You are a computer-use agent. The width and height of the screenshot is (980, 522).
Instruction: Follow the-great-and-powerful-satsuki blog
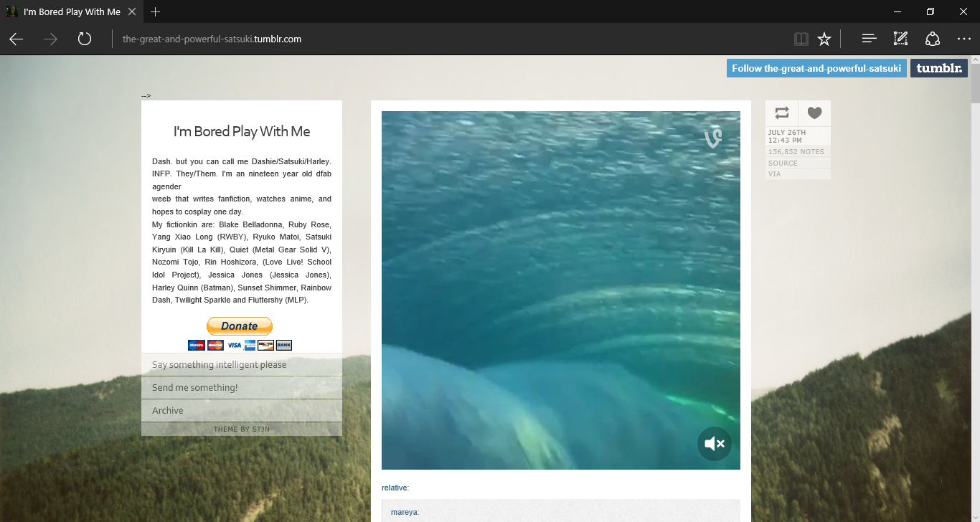pyautogui.click(x=816, y=68)
